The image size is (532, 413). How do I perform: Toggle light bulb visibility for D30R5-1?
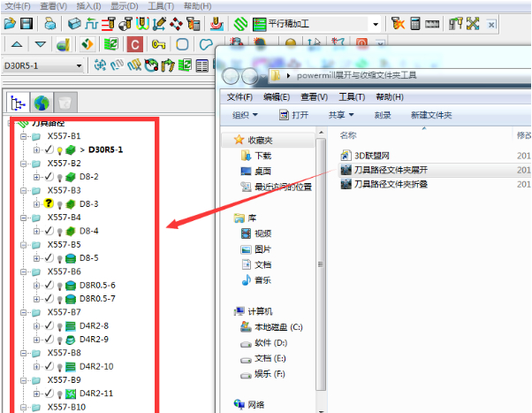tap(60, 150)
